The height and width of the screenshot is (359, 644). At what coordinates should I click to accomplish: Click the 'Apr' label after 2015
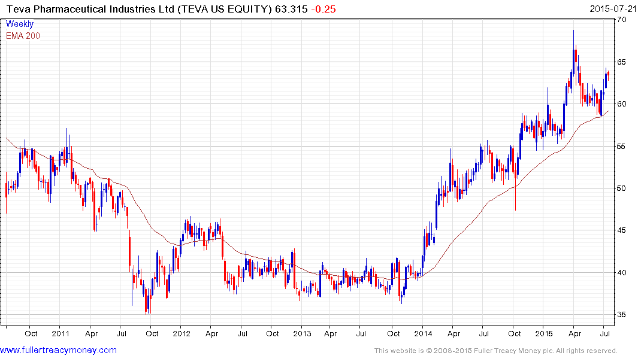pos(575,333)
